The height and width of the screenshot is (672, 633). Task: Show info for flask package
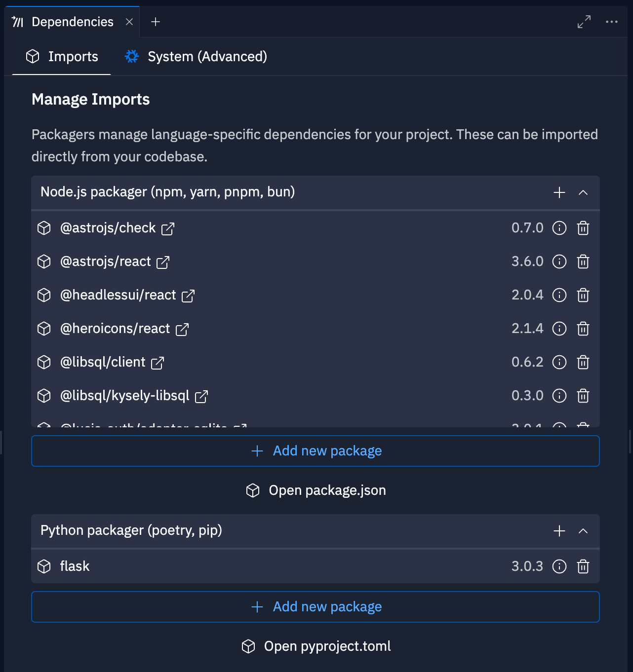pos(559,566)
